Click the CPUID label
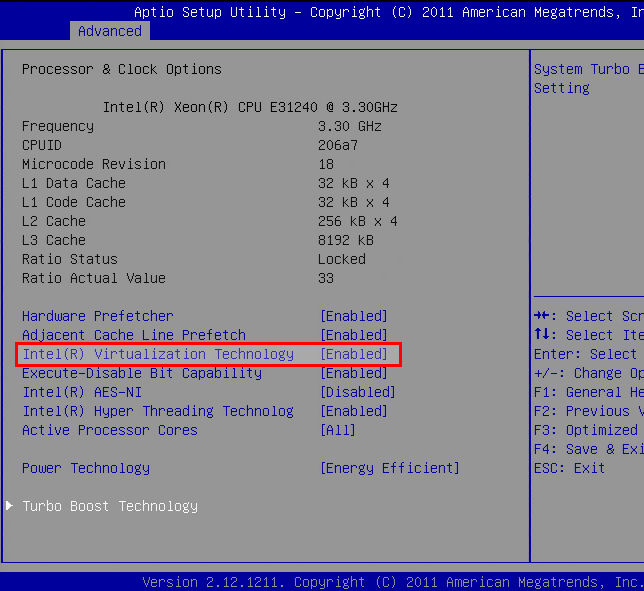The image size is (644, 591). click(42, 145)
